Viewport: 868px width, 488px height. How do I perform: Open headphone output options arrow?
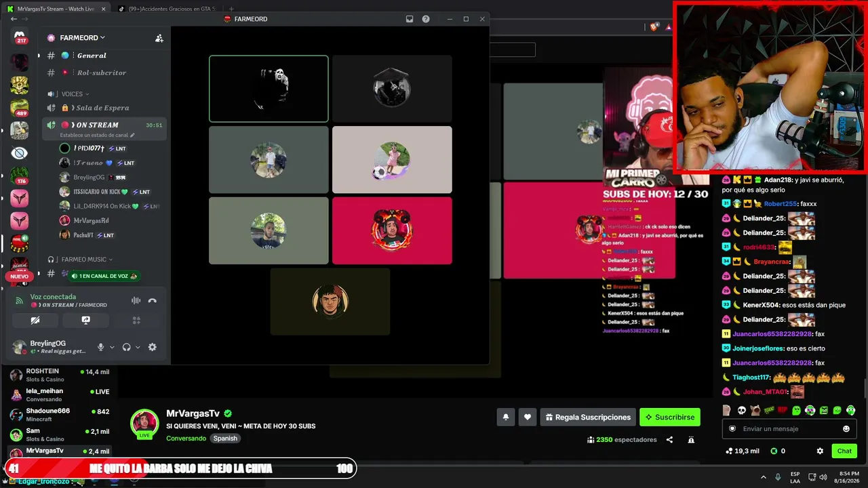tap(138, 347)
